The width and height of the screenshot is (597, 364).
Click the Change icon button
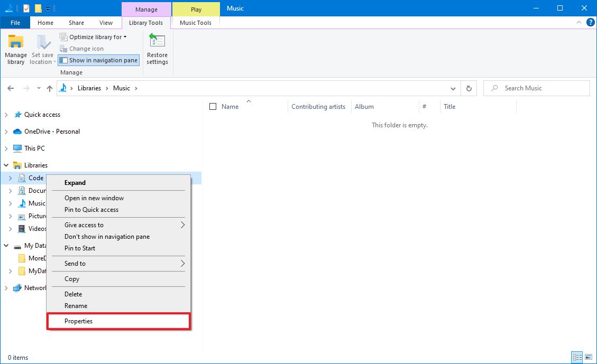point(81,49)
